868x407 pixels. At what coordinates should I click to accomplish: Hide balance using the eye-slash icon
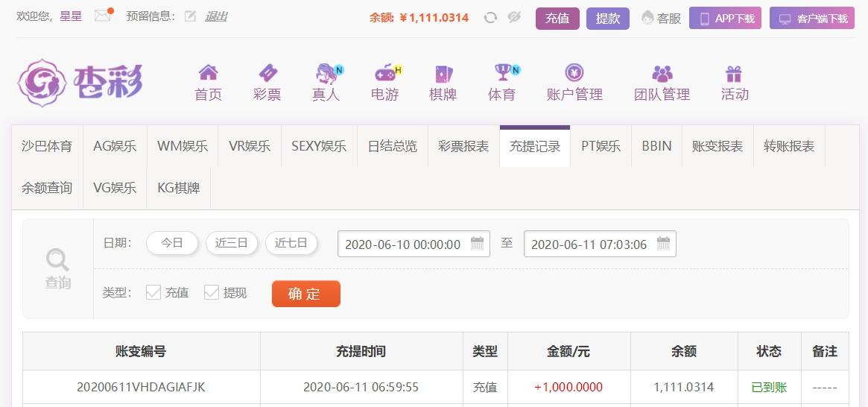pos(514,18)
